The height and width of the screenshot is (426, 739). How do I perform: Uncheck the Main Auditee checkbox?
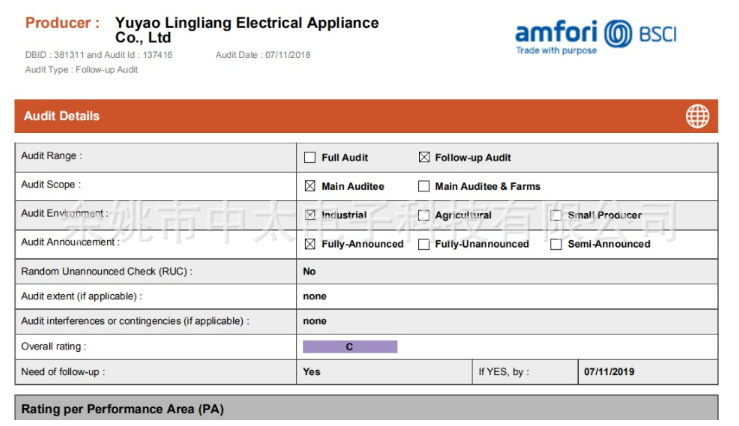(310, 186)
